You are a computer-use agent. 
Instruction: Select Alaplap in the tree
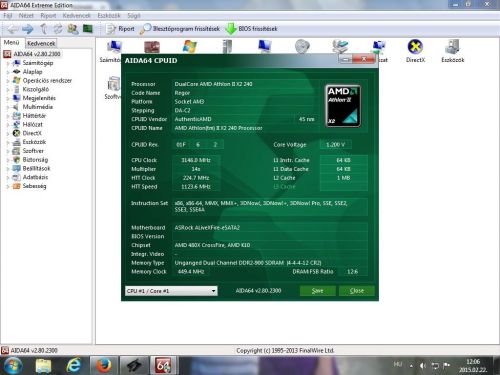[x=32, y=72]
